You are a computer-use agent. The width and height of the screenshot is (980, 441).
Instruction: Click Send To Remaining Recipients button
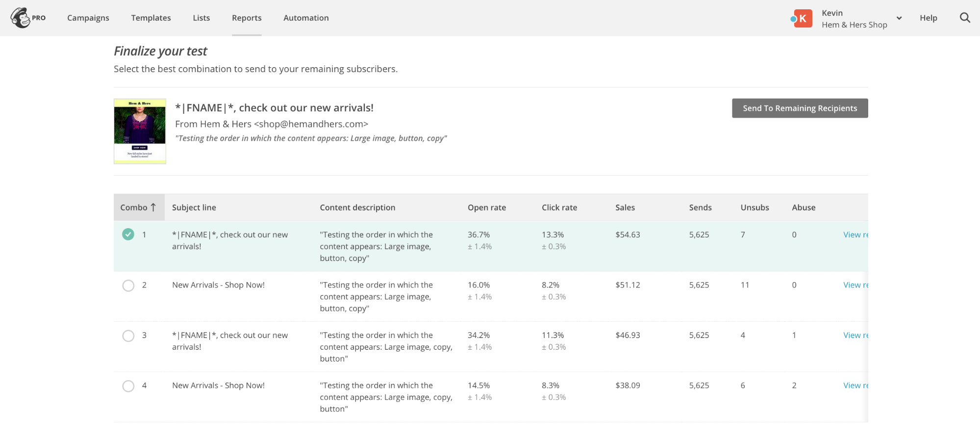pyautogui.click(x=800, y=108)
